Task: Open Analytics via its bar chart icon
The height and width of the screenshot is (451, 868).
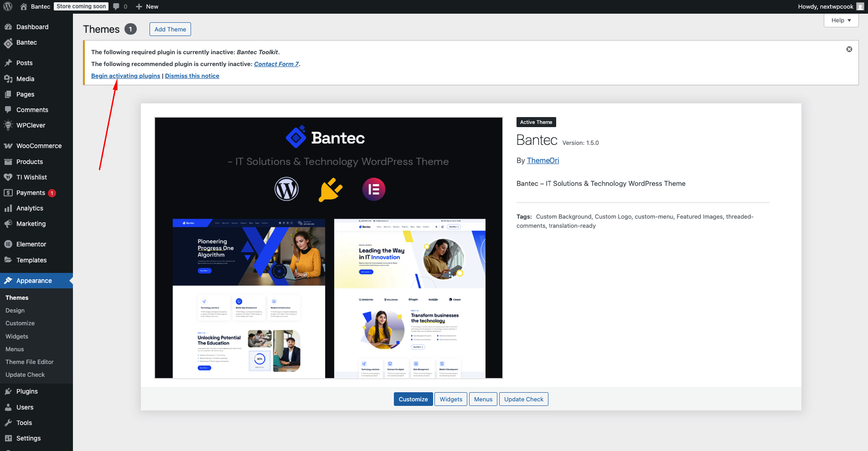Action: [8, 208]
